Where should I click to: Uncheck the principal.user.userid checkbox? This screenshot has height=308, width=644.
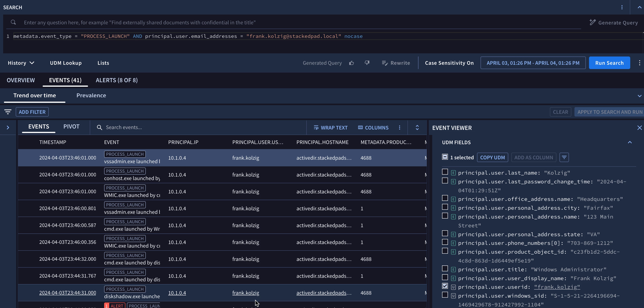pos(445,286)
